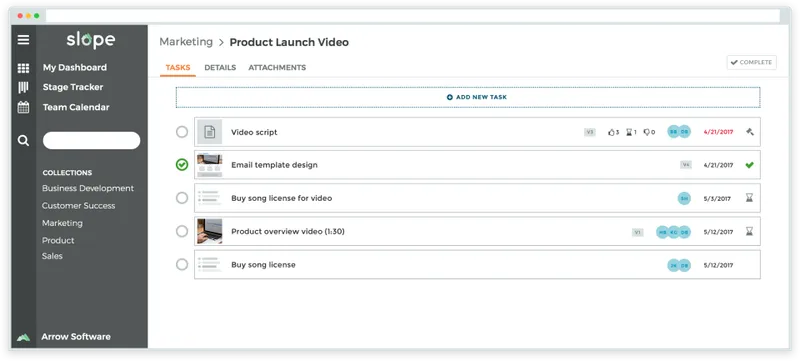This screenshot has width=800, height=361.
Task: Open Stage Tracker from sidebar
Action: (x=73, y=87)
